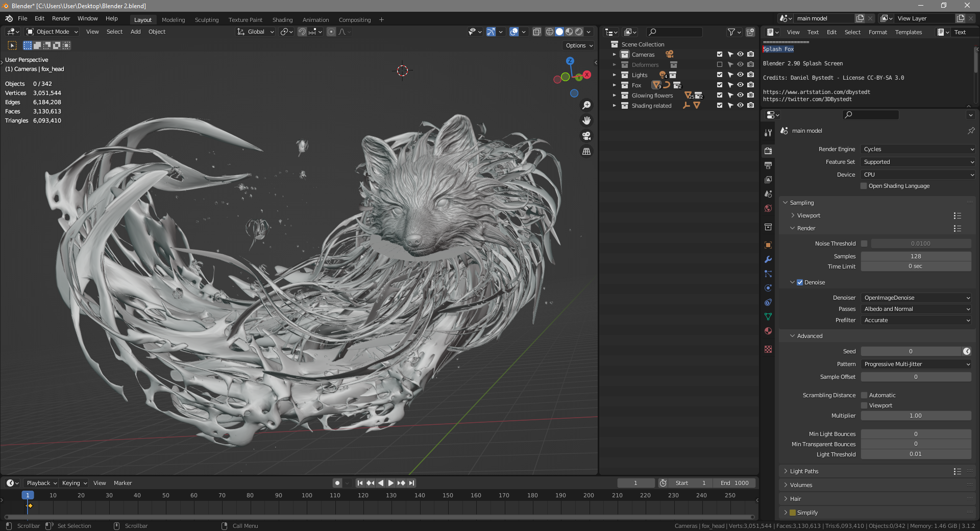This screenshot has width=980, height=531.
Task: Click the Material properties sphere icon
Action: pyautogui.click(x=768, y=331)
